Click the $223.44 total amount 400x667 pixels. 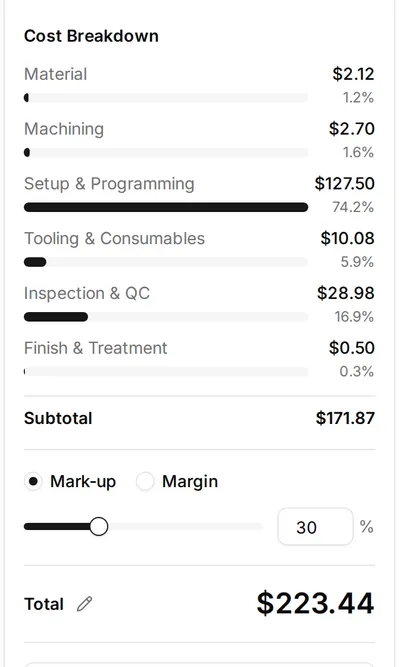coord(315,603)
